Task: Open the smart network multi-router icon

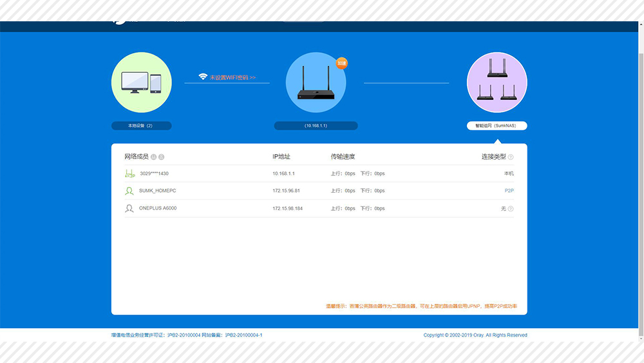Action: coord(497,83)
